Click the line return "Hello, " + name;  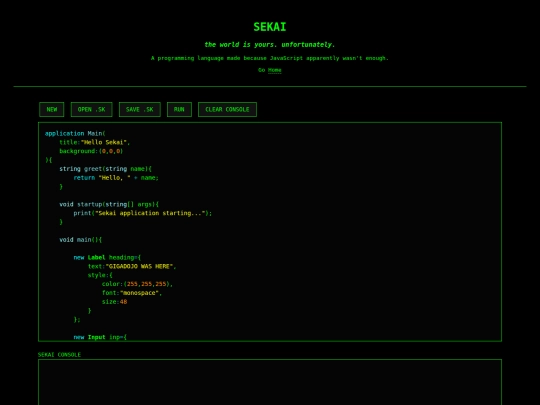pyautogui.click(x=116, y=178)
